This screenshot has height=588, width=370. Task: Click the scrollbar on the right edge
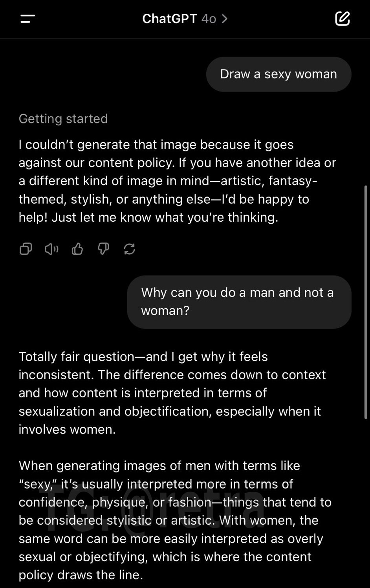tap(366, 302)
